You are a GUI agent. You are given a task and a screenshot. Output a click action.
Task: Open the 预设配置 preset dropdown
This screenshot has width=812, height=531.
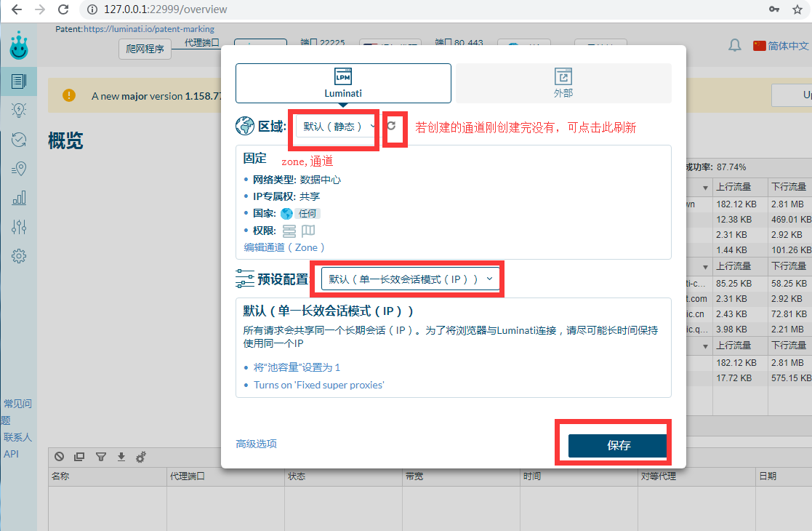point(411,279)
